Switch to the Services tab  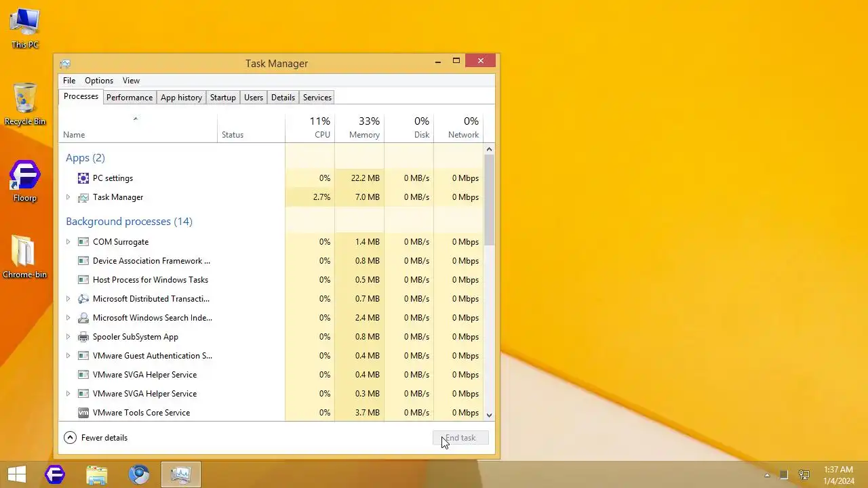(317, 98)
